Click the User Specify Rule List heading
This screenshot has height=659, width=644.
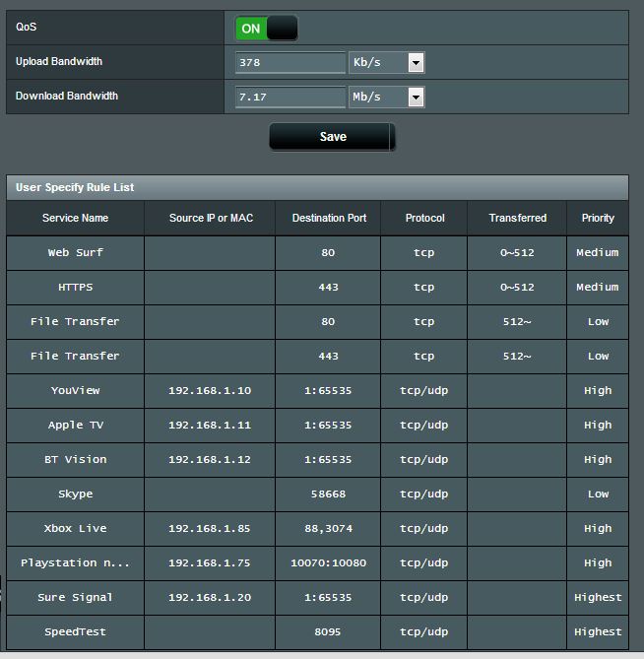coord(75,187)
